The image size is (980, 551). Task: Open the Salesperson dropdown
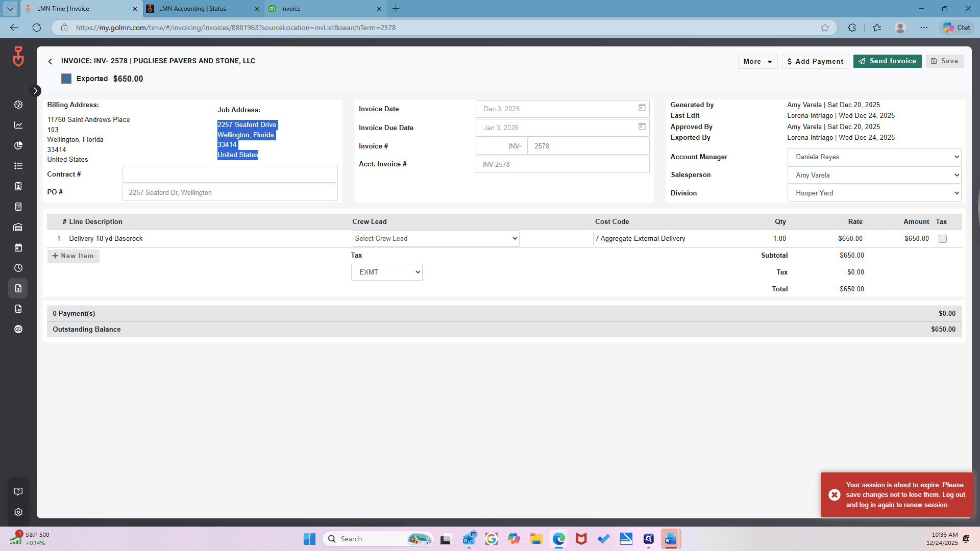874,175
